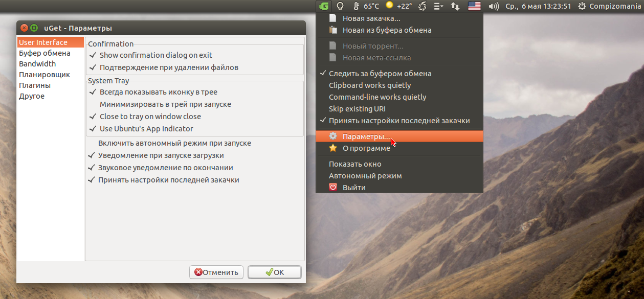The width and height of the screenshot is (644, 299).
Task: Open the weather indicator showing +22°
Action: point(399,6)
